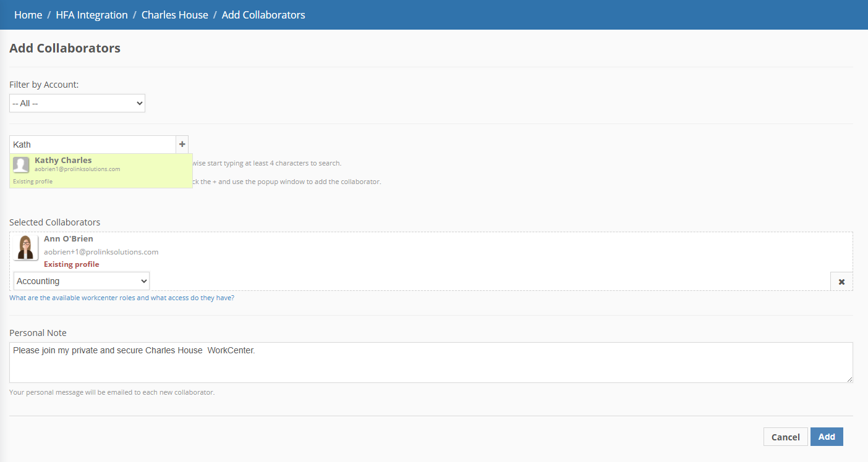The width and height of the screenshot is (868, 462).
Task: Click Personal Note label
Action: [x=38, y=333]
